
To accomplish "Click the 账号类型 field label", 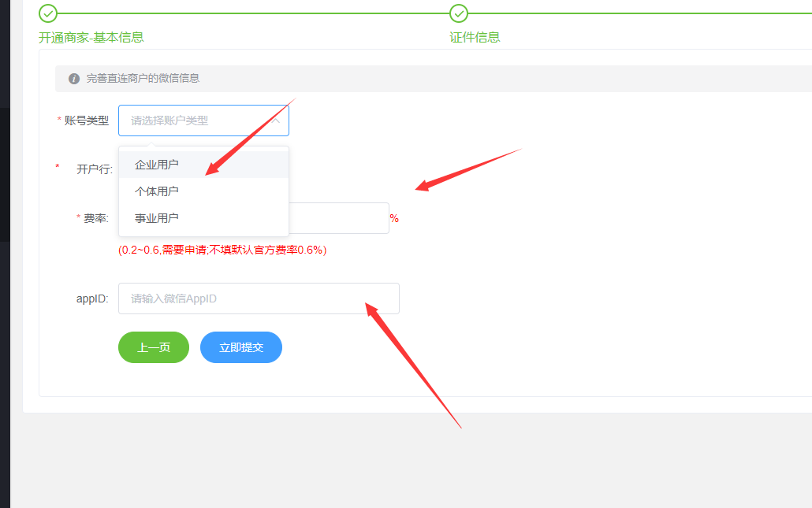I will point(87,121).
